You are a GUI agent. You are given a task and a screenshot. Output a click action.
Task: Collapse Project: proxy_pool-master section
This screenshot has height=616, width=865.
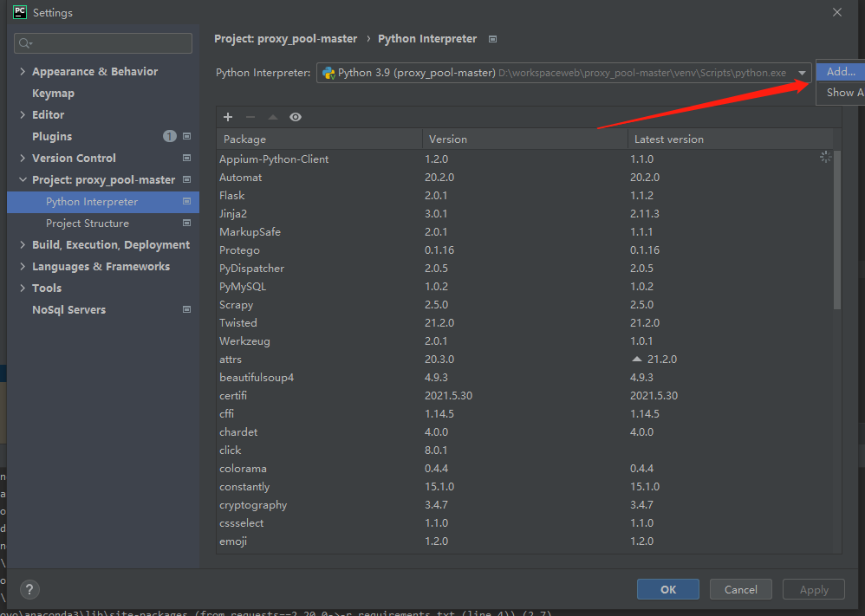pyautogui.click(x=23, y=180)
